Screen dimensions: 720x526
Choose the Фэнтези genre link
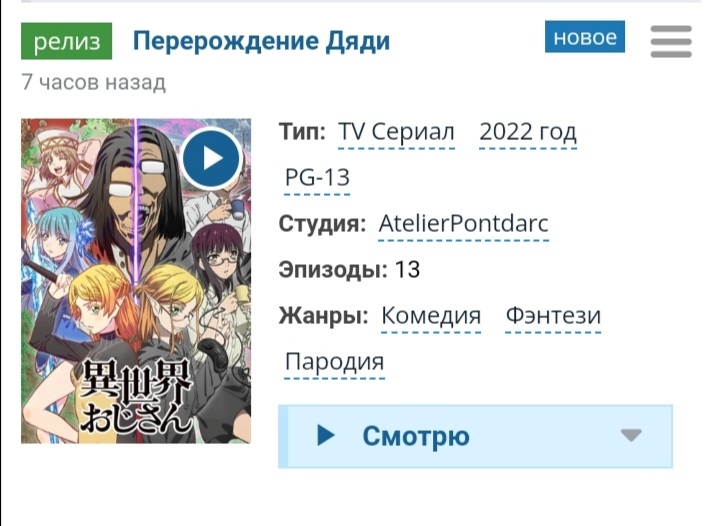point(553,316)
